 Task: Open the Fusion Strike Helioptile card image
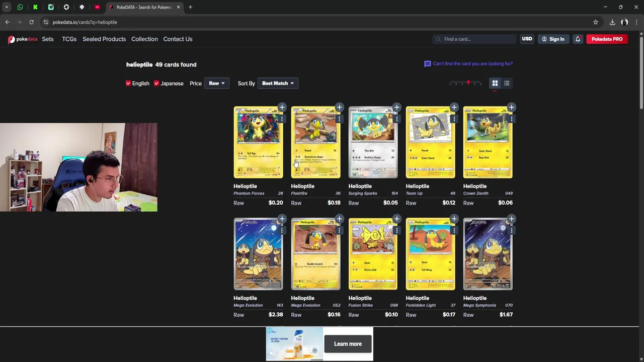tap(373, 254)
